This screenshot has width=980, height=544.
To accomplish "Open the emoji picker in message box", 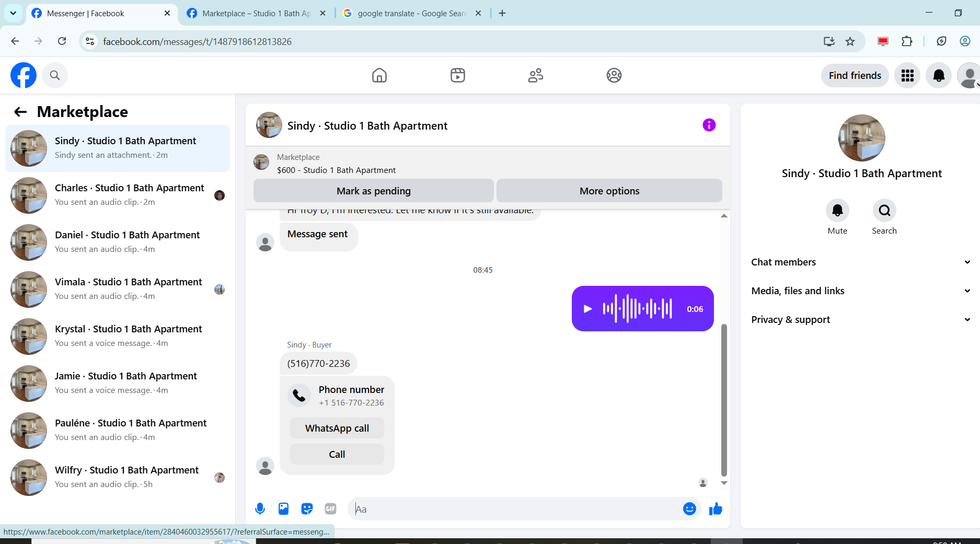I will (689, 508).
